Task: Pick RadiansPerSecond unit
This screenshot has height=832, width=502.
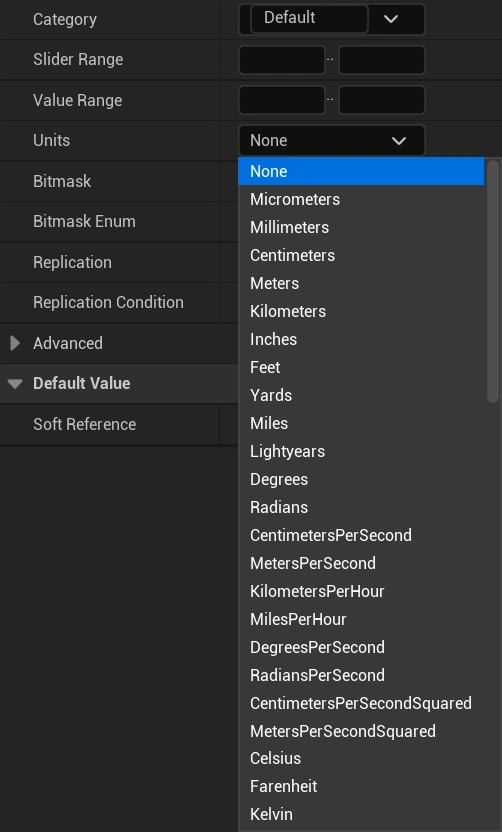Action: pos(361,675)
